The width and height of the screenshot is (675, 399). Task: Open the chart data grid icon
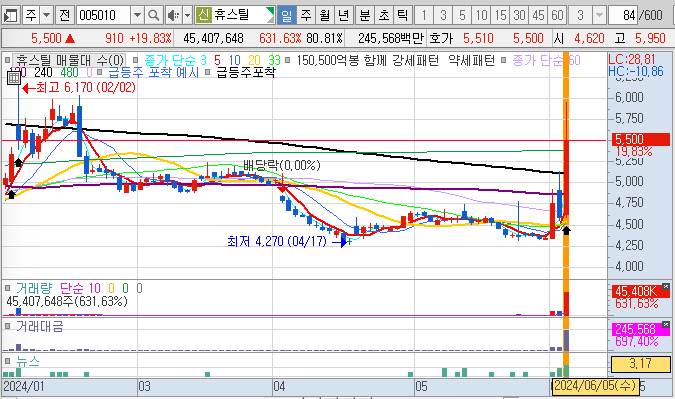[14, 77]
